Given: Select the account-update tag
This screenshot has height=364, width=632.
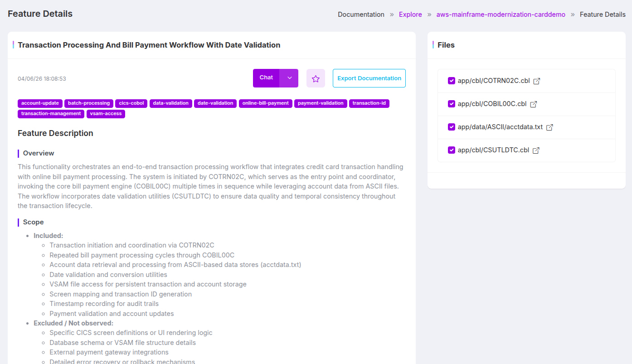Looking at the screenshot, I should click(40, 103).
